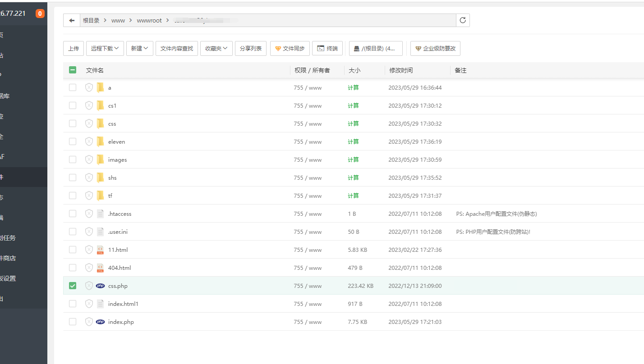The width and height of the screenshot is (644, 364).
Task: Check the box for index.php
Action: (73, 322)
